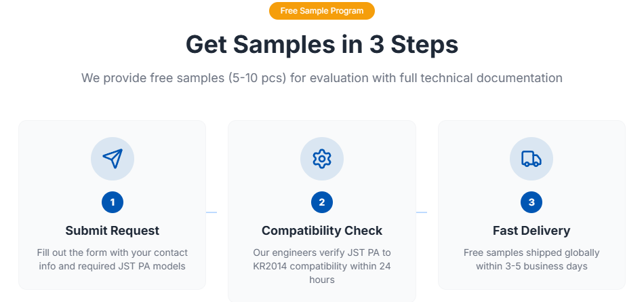This screenshot has height=302, width=644.
Task: Click the 'within 3-5 business days' text line
Action: tap(531, 266)
